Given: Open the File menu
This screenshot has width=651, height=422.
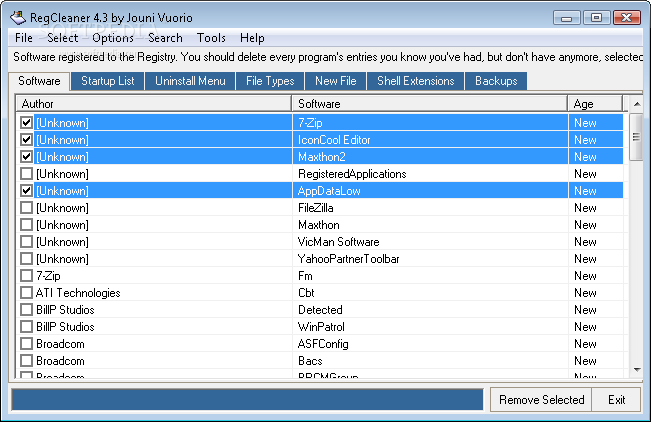Looking at the screenshot, I should pos(24,38).
